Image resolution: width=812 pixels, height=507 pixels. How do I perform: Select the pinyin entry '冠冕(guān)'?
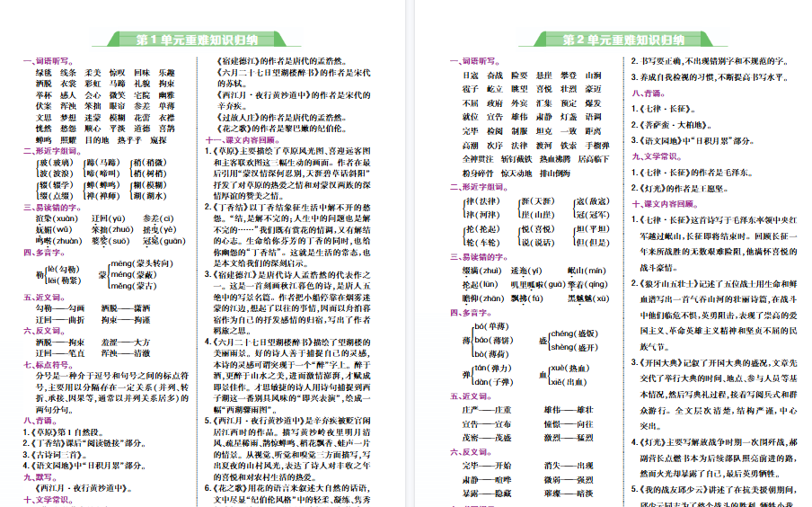click(x=164, y=241)
